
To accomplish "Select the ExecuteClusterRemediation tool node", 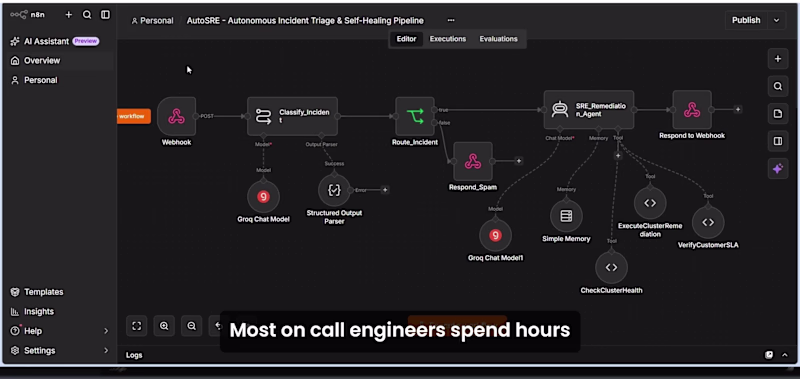I will (x=650, y=203).
